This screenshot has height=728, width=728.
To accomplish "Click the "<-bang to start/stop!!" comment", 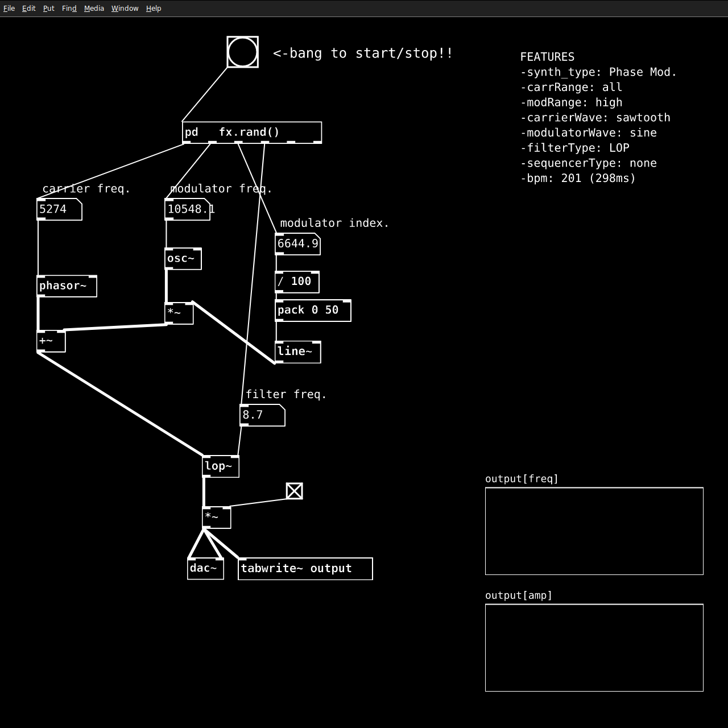I will click(363, 53).
